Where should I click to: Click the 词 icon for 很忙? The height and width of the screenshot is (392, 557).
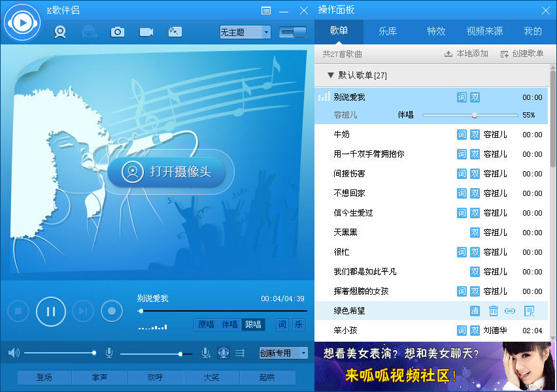click(462, 252)
